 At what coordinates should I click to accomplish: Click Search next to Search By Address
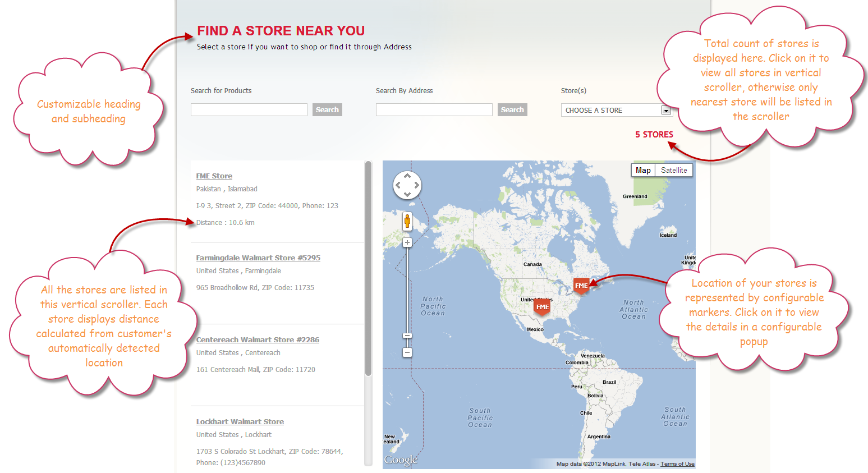pyautogui.click(x=512, y=109)
